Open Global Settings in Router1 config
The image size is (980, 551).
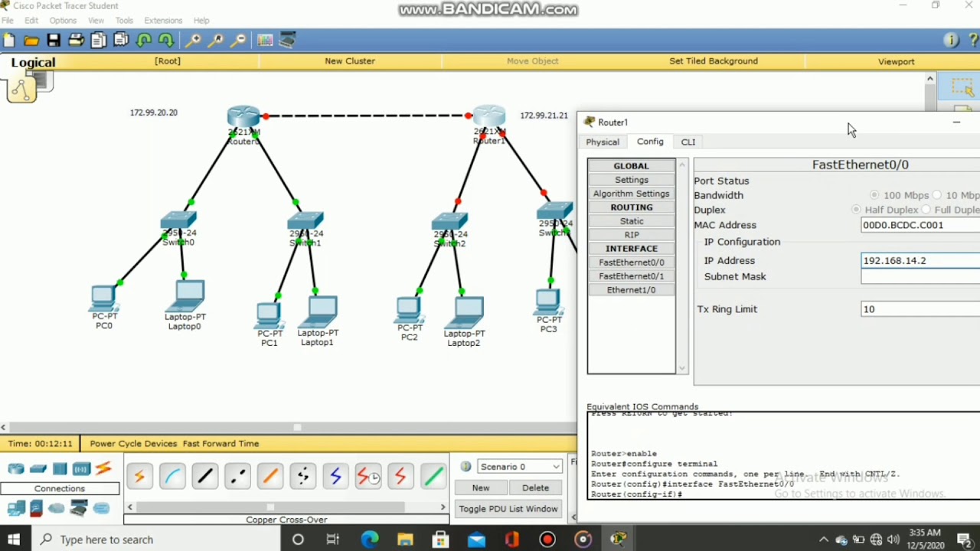click(632, 180)
